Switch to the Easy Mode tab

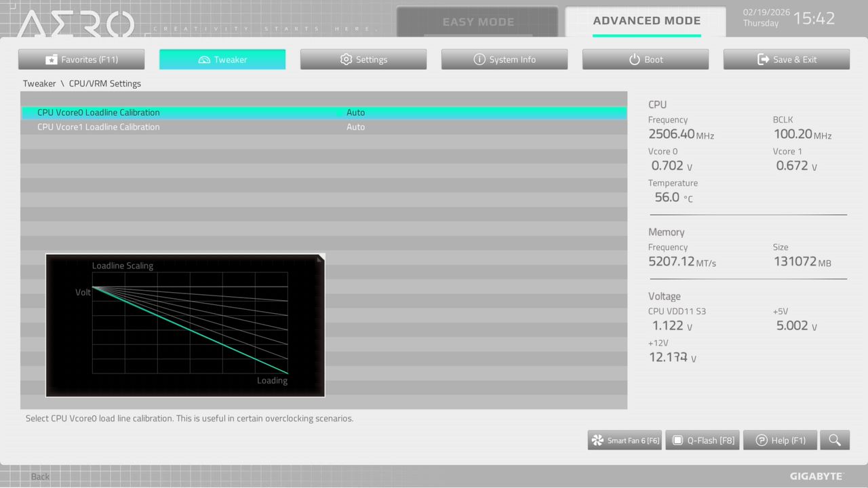click(478, 21)
